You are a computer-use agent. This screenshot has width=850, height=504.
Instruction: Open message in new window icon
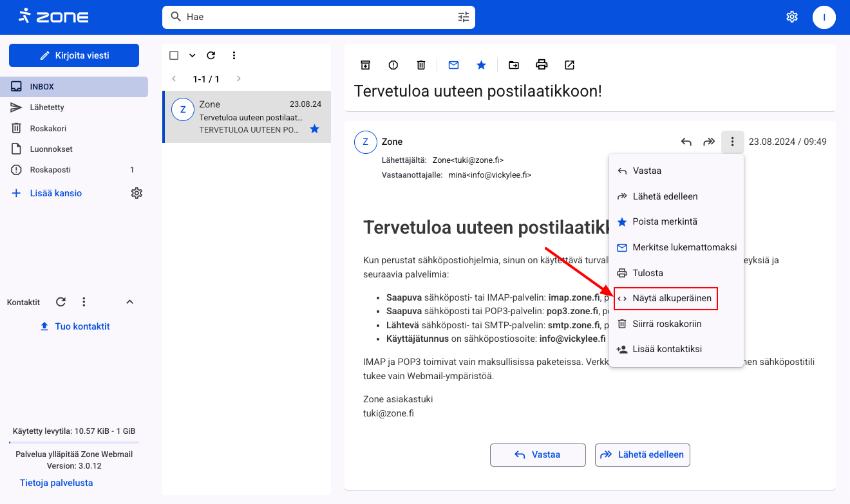(569, 65)
